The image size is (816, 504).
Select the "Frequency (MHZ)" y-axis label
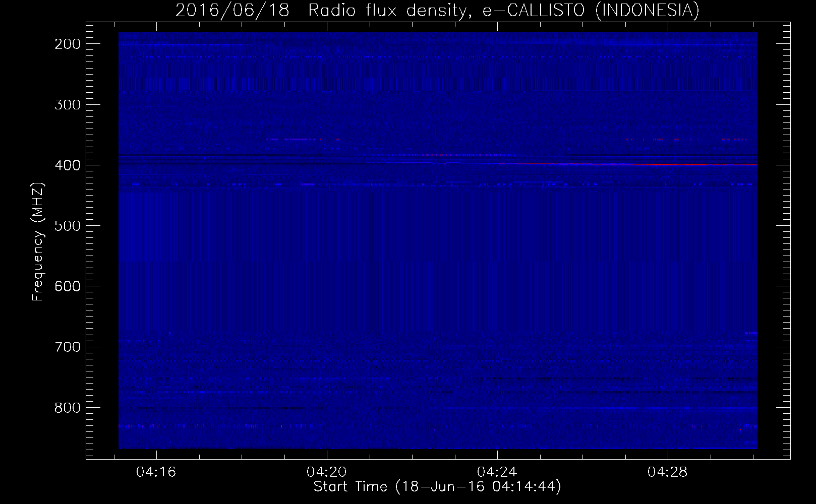coord(38,242)
